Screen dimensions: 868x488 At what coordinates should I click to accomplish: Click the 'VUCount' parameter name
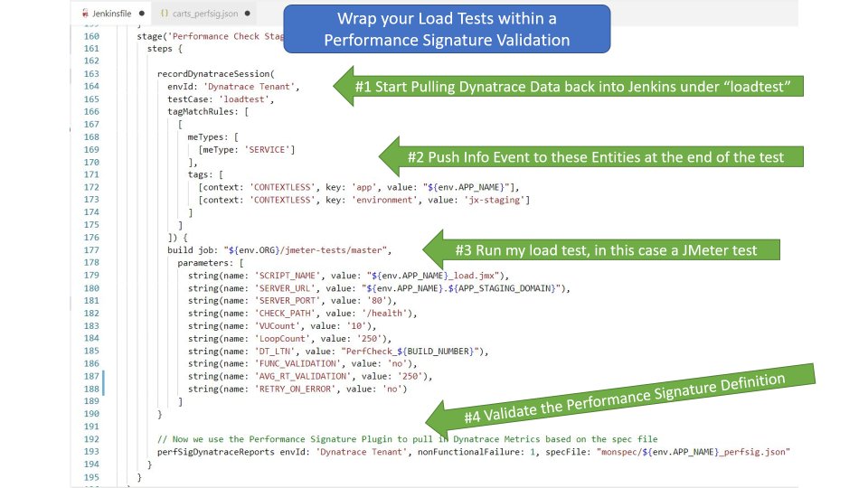click(277, 326)
